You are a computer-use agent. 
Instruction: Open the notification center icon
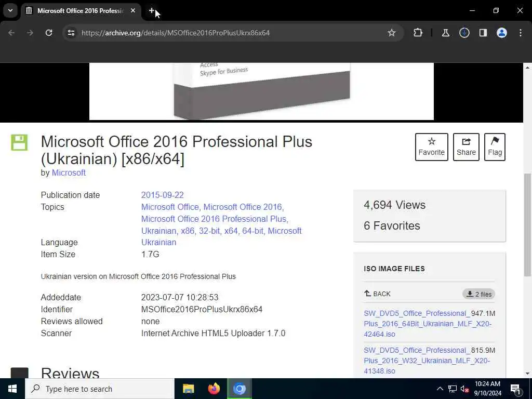(x=515, y=389)
